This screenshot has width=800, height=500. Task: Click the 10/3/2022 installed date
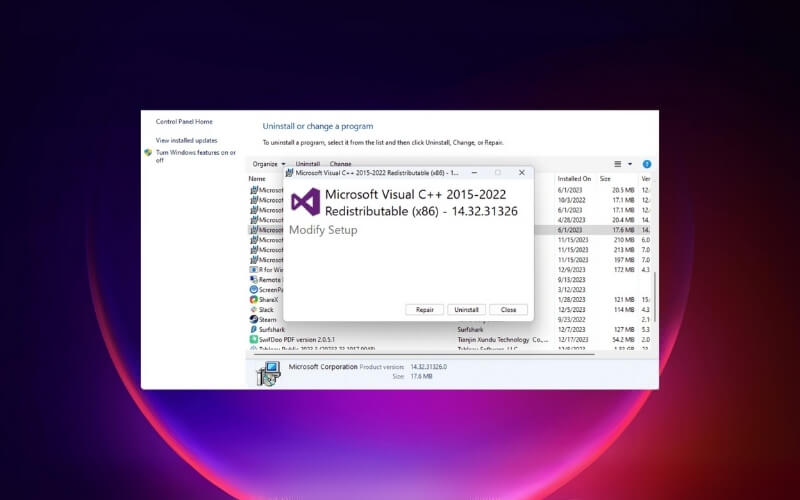pos(571,200)
